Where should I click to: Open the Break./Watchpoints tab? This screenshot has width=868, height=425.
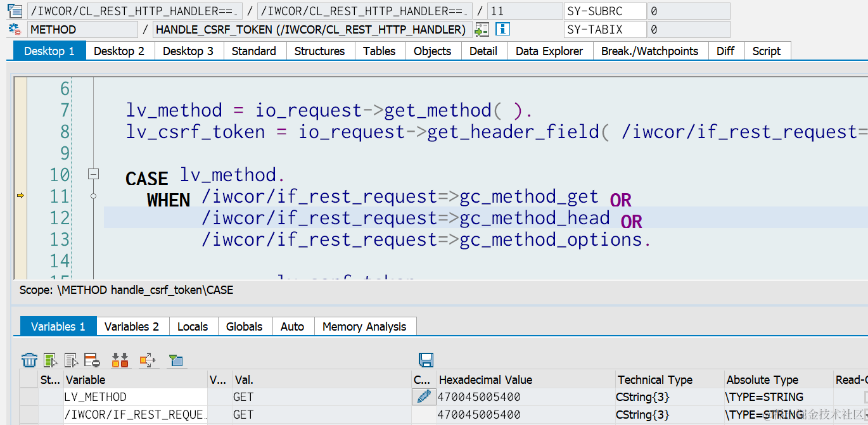click(650, 51)
